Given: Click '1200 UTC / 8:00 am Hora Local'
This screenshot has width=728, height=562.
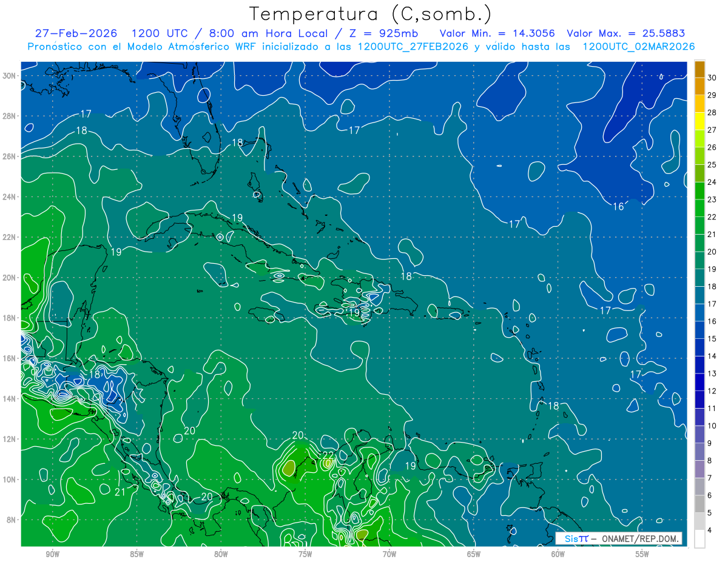Looking at the screenshot, I should coord(229,33).
